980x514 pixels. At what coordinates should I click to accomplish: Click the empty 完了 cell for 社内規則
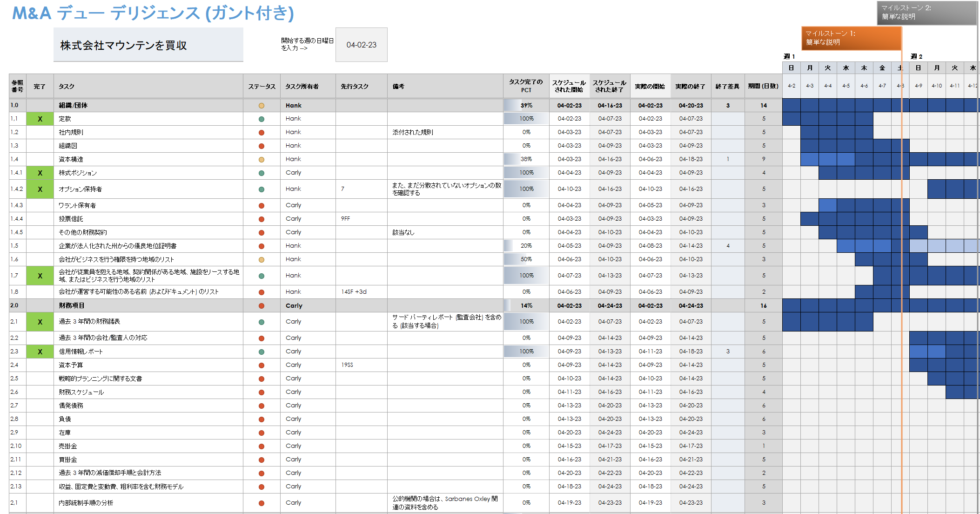pos(40,132)
